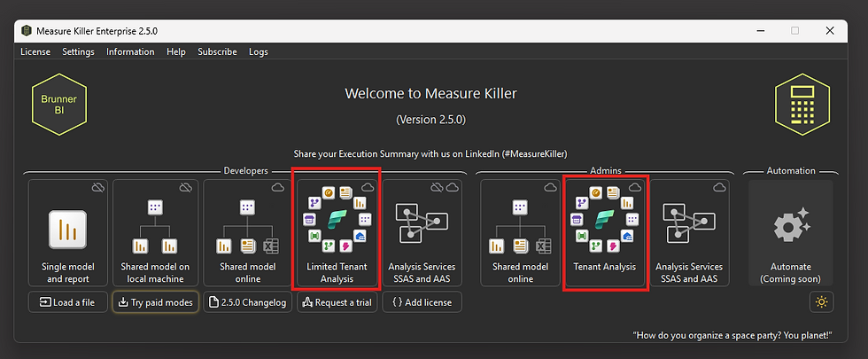The width and height of the screenshot is (868, 359).
Task: Select Admins Analysis Services SSAS and AAS
Action: pos(689,232)
